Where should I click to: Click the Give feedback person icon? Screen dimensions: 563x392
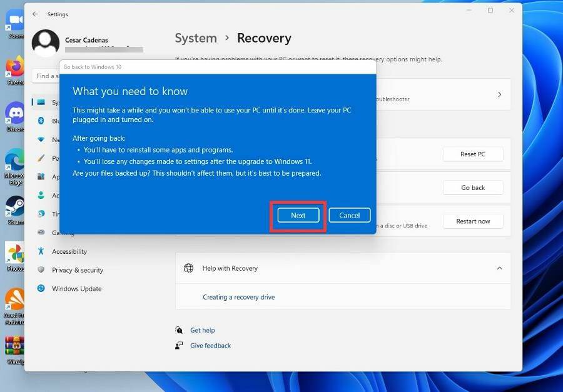[x=179, y=346]
